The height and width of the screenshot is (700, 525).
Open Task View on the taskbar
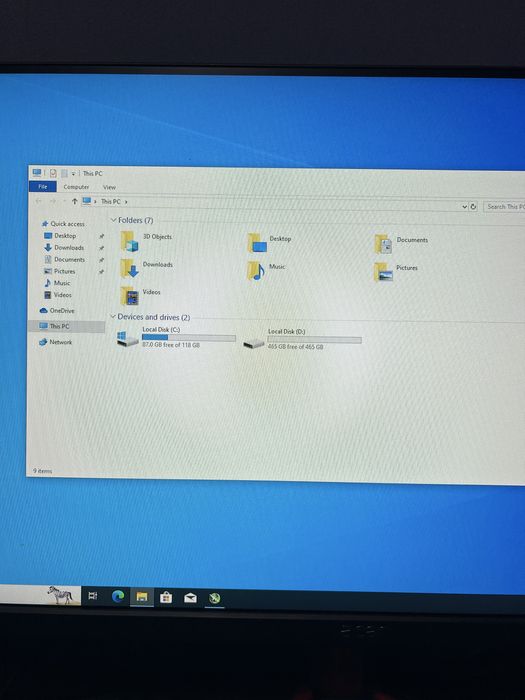tap(93, 596)
